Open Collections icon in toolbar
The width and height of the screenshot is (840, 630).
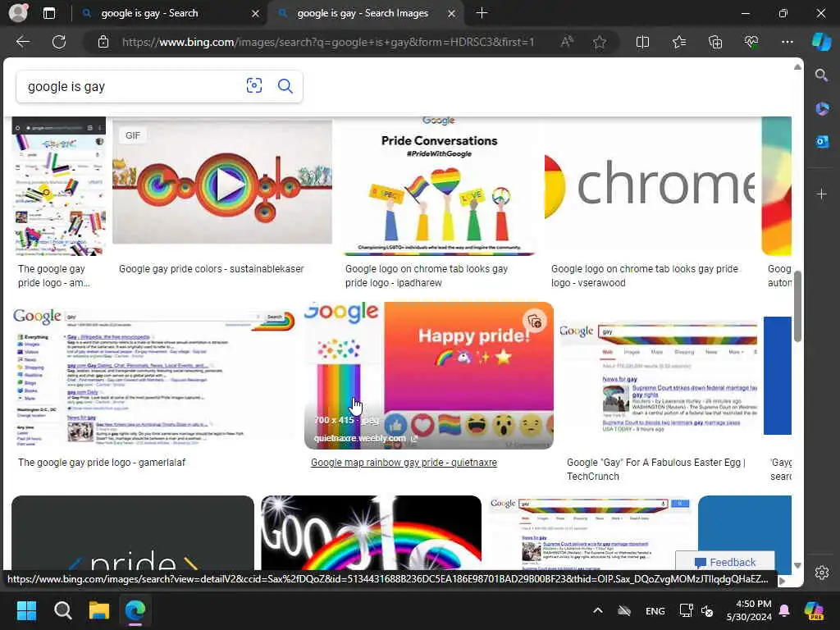point(715,42)
